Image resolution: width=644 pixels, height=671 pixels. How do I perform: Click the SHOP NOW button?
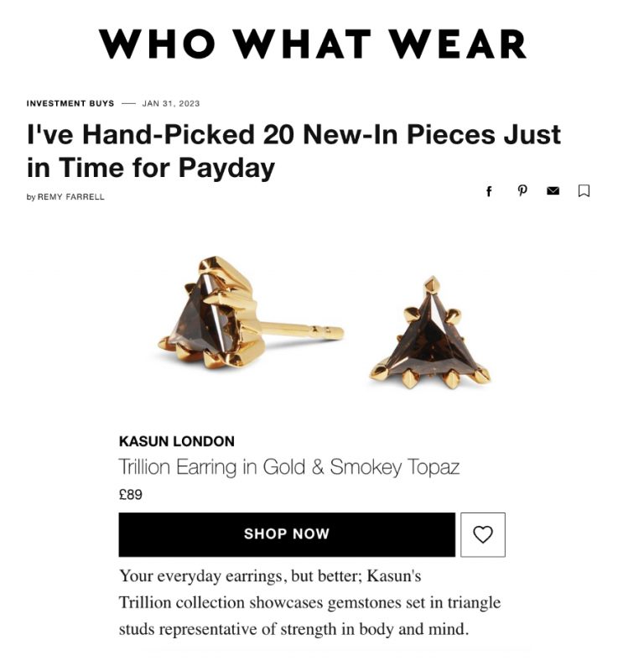[x=287, y=534]
